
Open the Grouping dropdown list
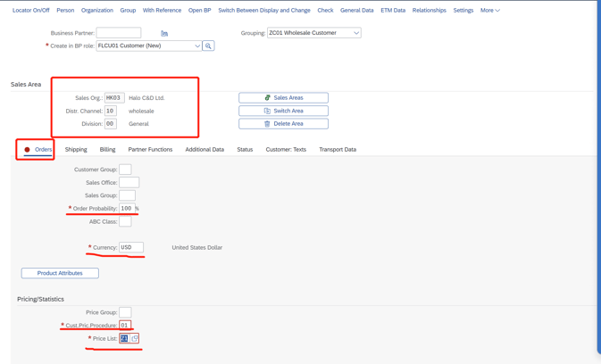pyautogui.click(x=355, y=33)
